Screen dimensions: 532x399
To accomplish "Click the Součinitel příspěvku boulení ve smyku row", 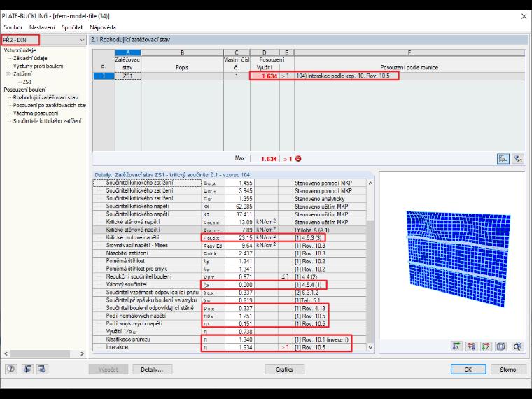I will (230, 300).
